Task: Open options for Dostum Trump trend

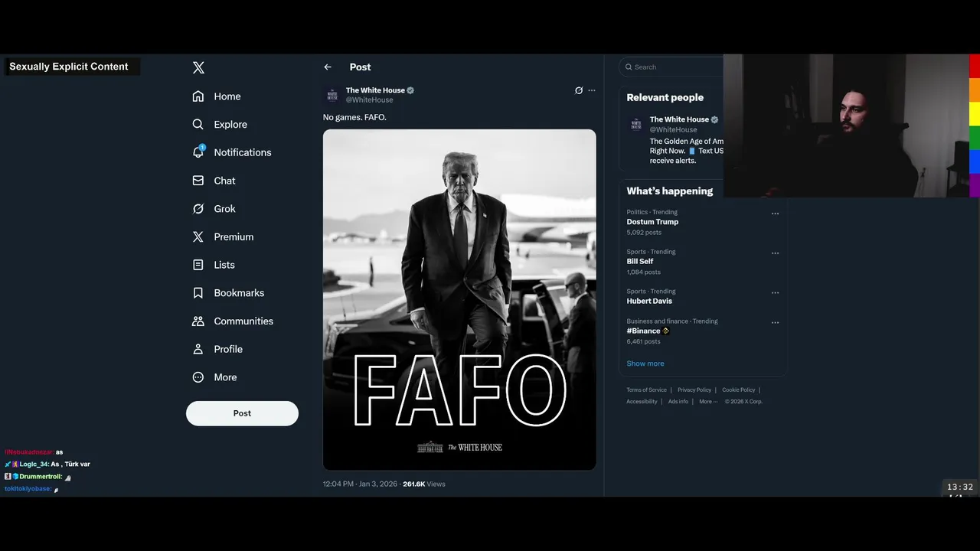Action: click(775, 214)
